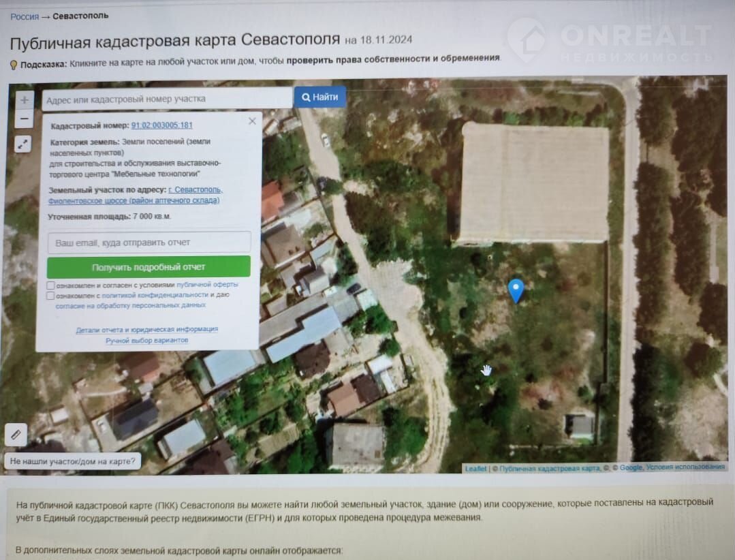Click the email input field for report
Screen dimensions: 735x560
point(149,243)
